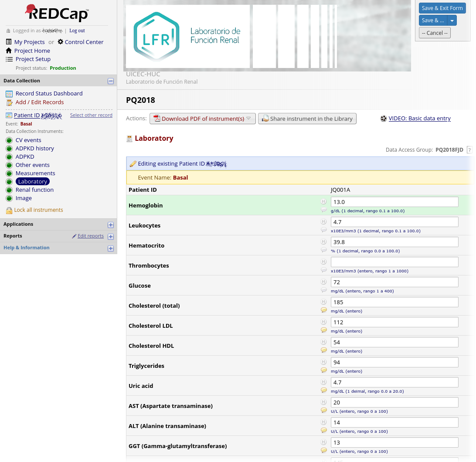
Task: Click the Data Access Group help icon
Action: pos(469,150)
